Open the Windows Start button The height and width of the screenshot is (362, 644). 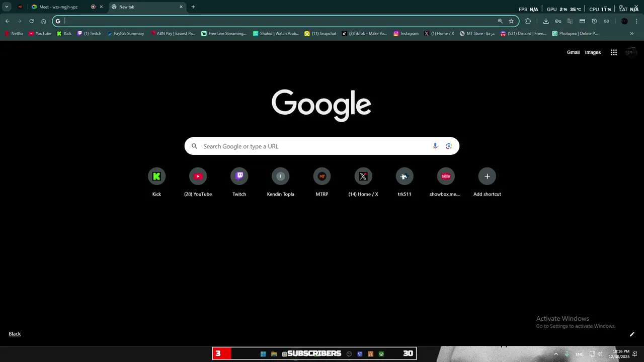click(x=263, y=354)
